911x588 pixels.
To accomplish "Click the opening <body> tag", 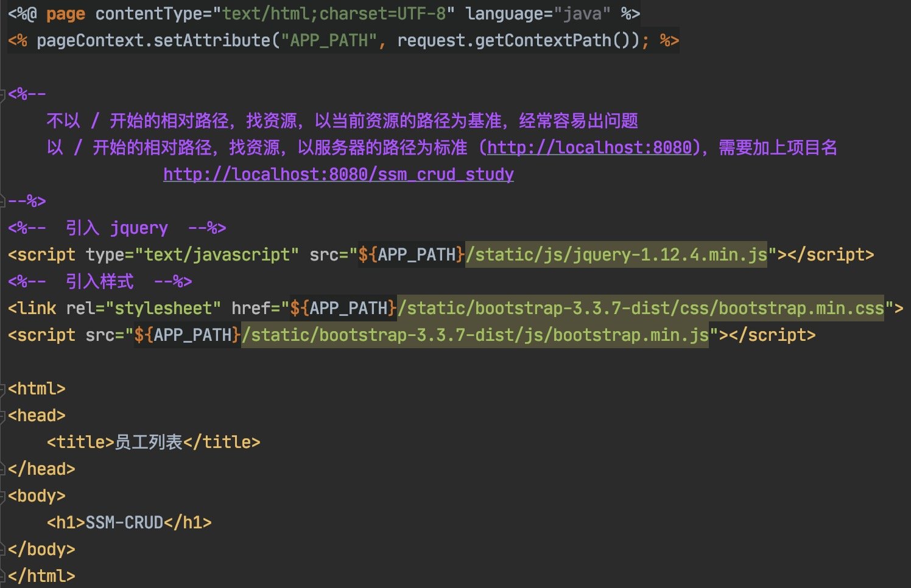I will 37,496.
